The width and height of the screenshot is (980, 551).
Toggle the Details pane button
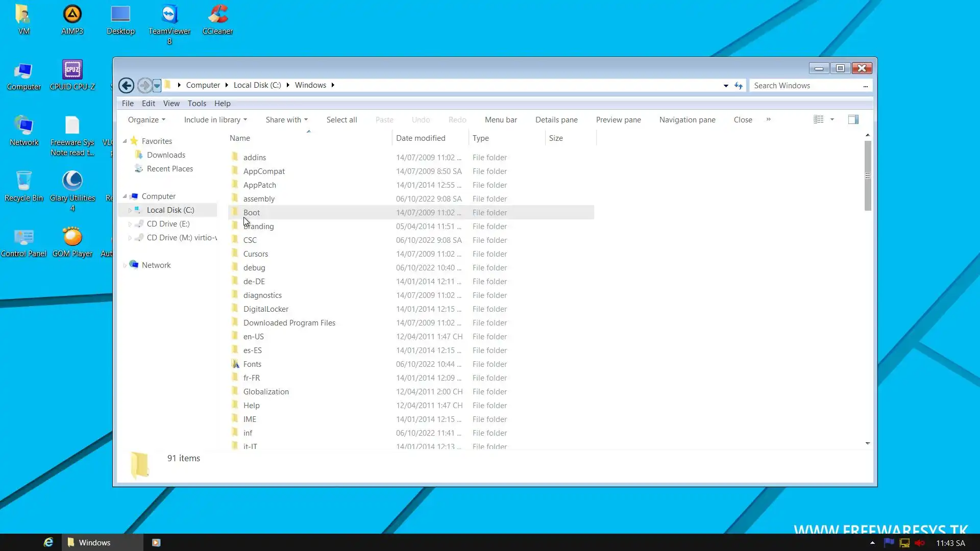[x=556, y=120]
